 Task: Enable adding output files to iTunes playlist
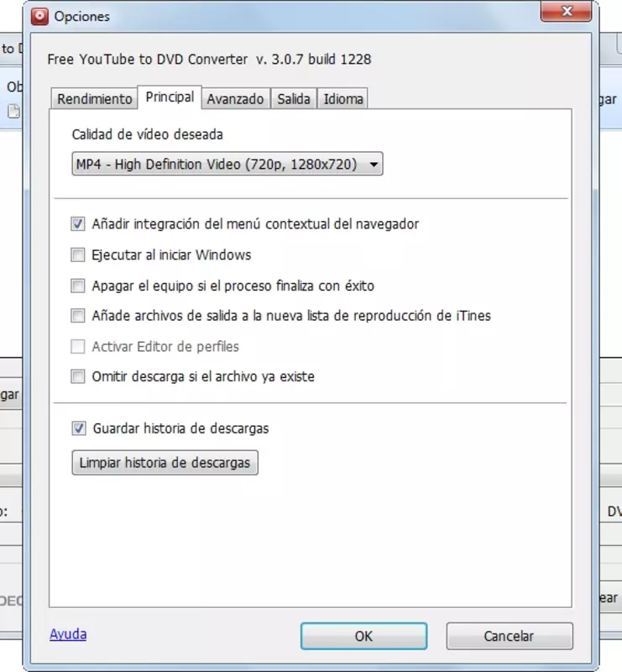coord(78,316)
